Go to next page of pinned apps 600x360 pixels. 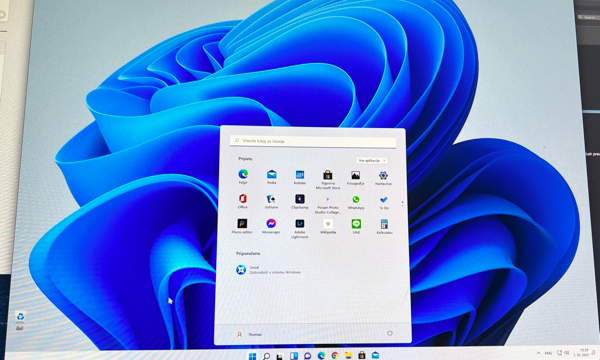pos(402,205)
